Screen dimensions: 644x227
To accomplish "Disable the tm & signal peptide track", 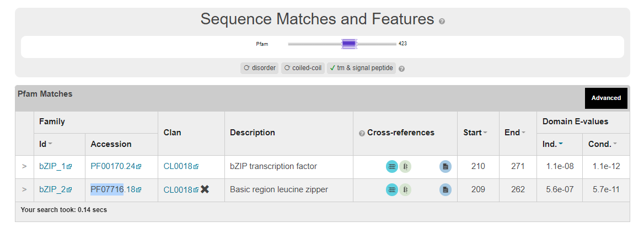I will (x=361, y=68).
